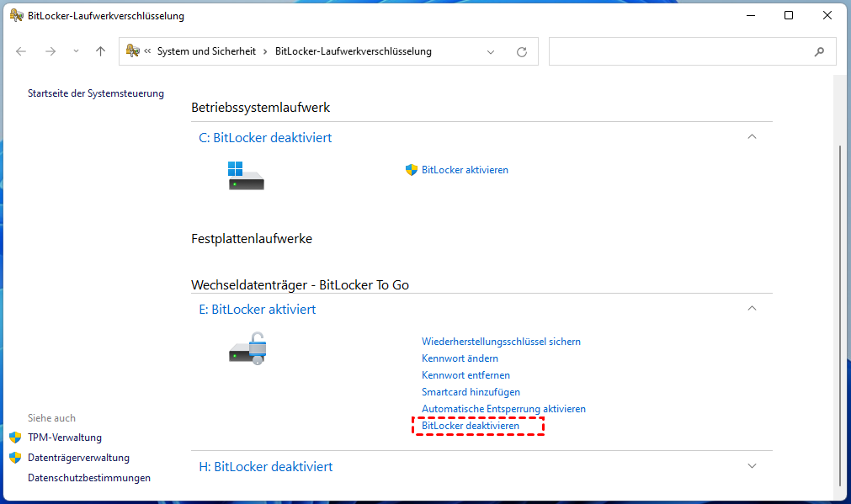Viewport: 851px width, 504px height.
Task: Open the address bar history dropdown
Action: point(491,52)
